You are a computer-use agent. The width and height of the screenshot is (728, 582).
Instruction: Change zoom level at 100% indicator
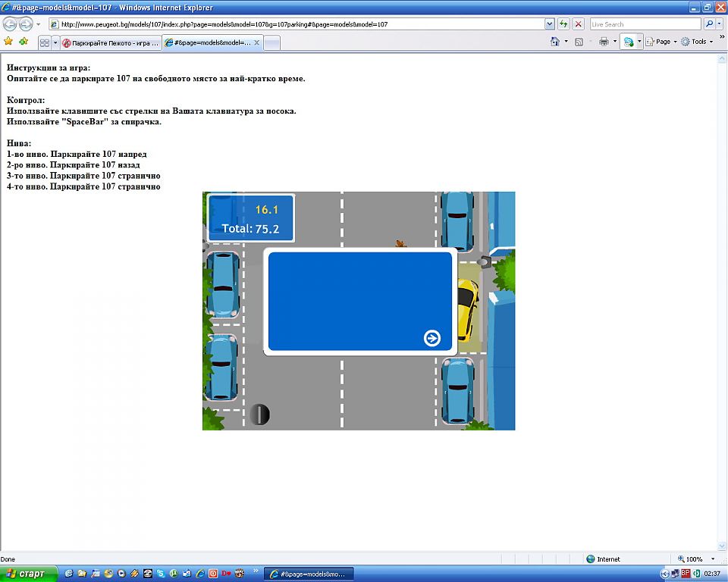(689, 559)
